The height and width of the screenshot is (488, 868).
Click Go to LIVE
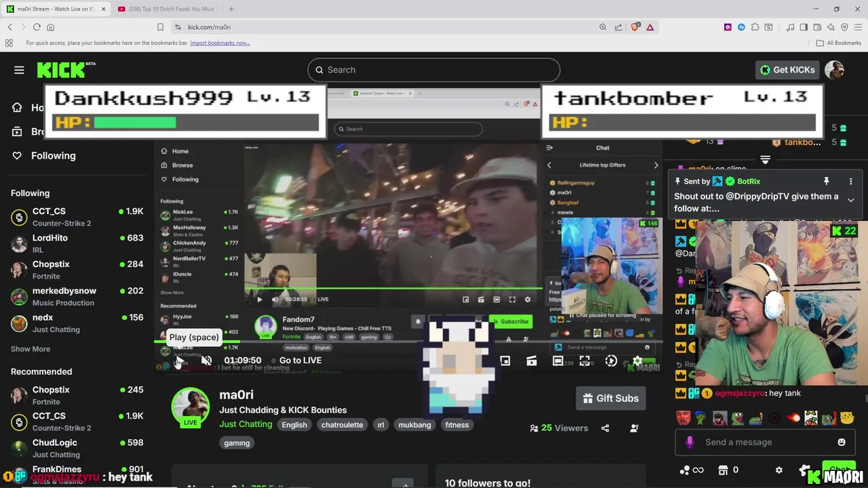(296, 361)
